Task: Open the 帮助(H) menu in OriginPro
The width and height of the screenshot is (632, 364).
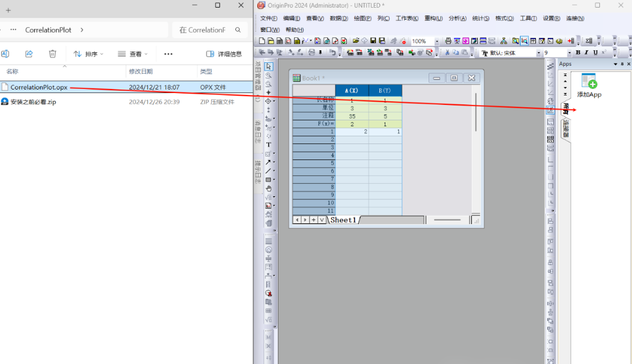Action: point(294,30)
